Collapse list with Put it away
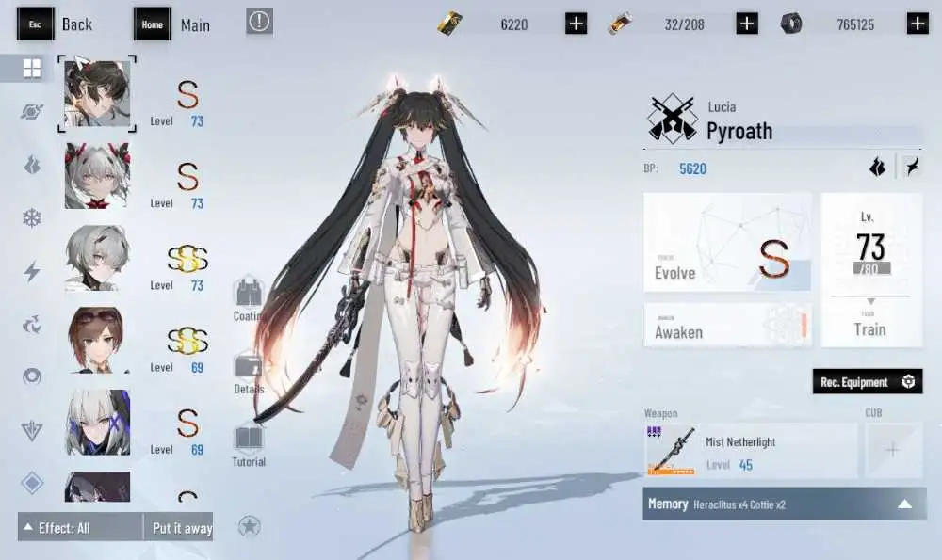Screen dimensions: 942x560 coord(179,528)
